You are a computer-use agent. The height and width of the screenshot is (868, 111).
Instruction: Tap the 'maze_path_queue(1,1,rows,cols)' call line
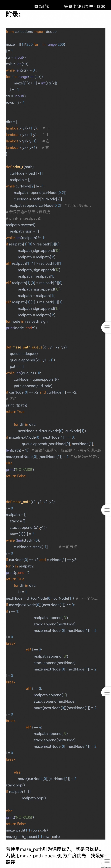(33, 836)
